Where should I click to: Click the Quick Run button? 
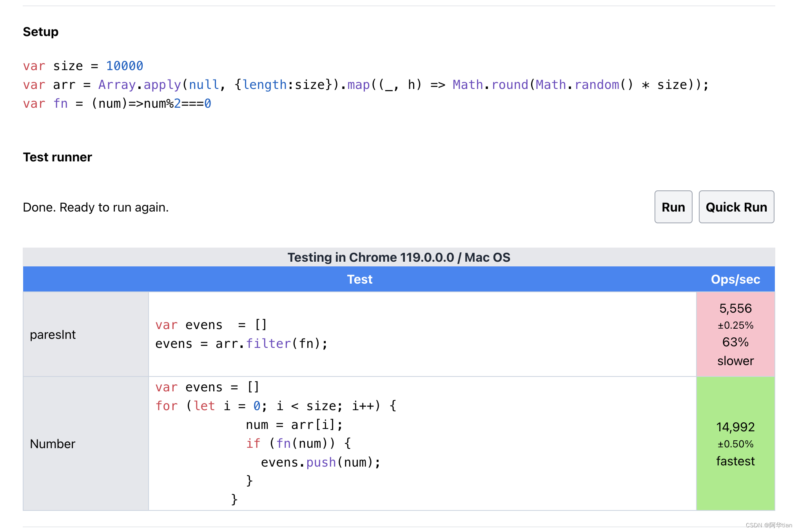tap(736, 207)
